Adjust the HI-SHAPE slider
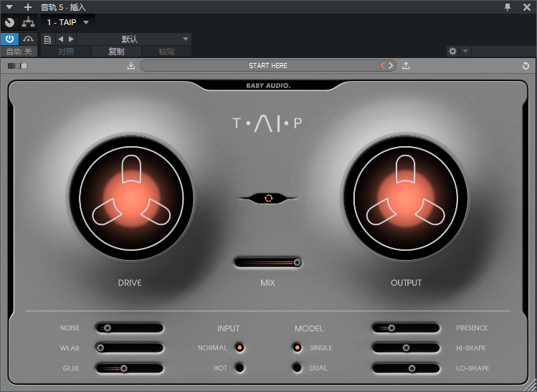Screen dimensions: 537x392 (406, 348)
